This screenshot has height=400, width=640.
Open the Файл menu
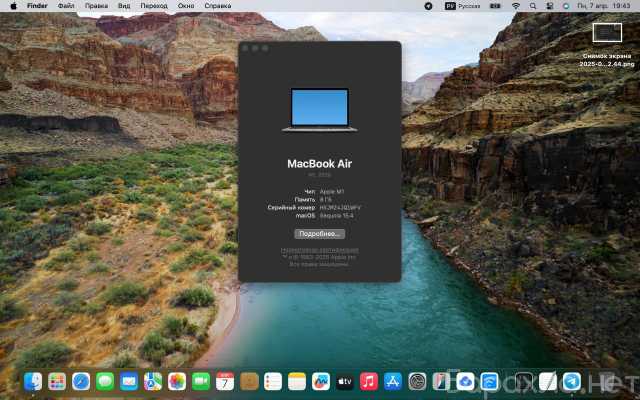point(66,6)
